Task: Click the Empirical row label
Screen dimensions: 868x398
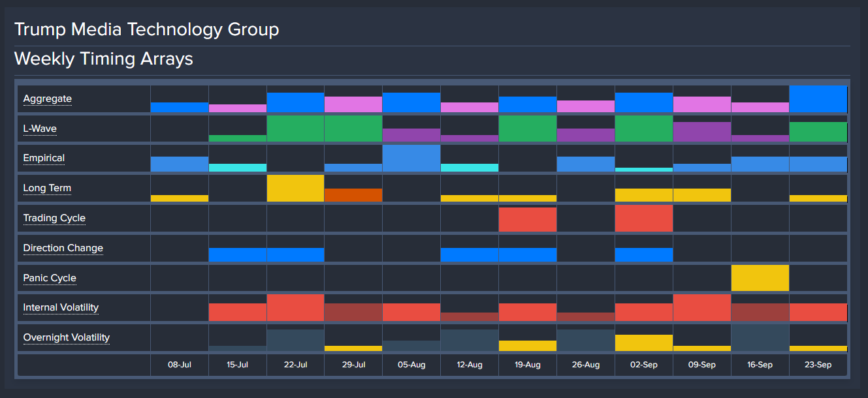Action: tap(44, 159)
